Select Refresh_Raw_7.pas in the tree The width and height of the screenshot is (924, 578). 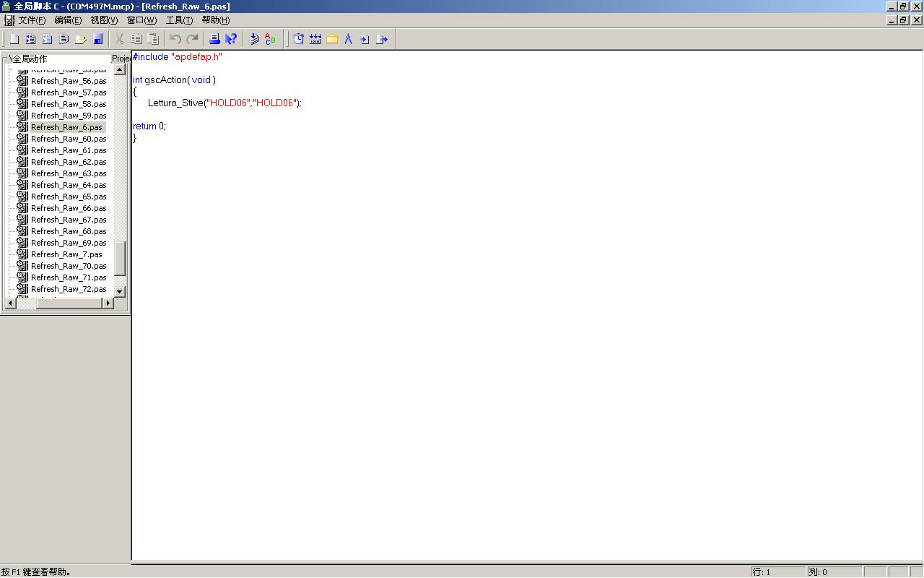pyautogui.click(x=66, y=254)
